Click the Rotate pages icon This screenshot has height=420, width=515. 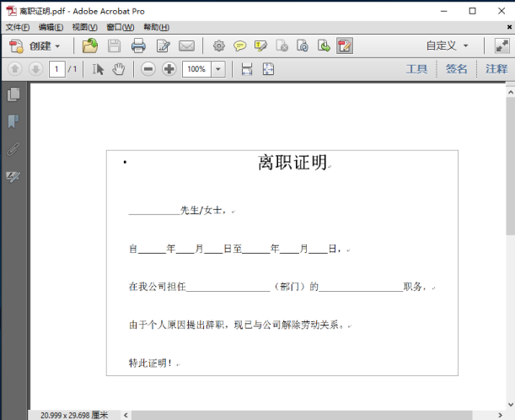coord(303,46)
